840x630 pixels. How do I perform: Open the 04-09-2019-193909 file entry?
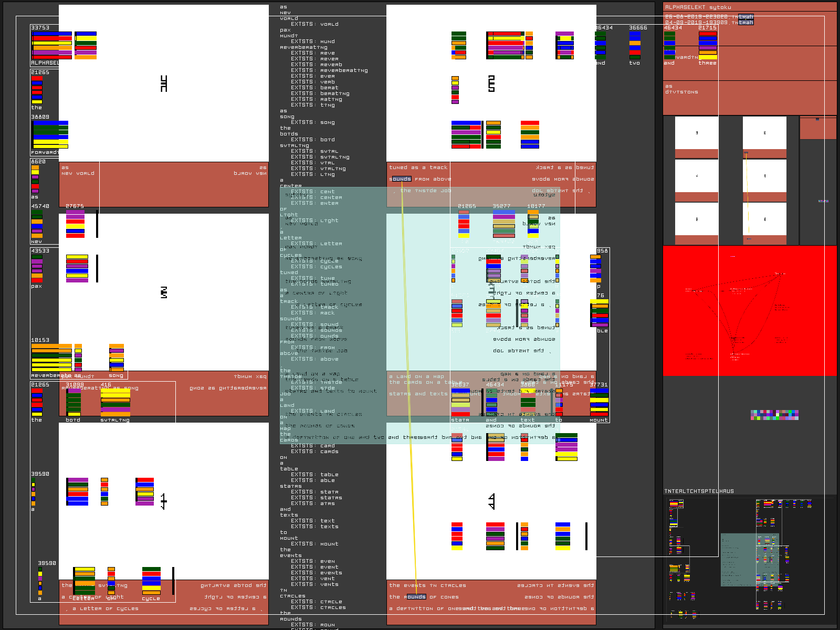709,23
